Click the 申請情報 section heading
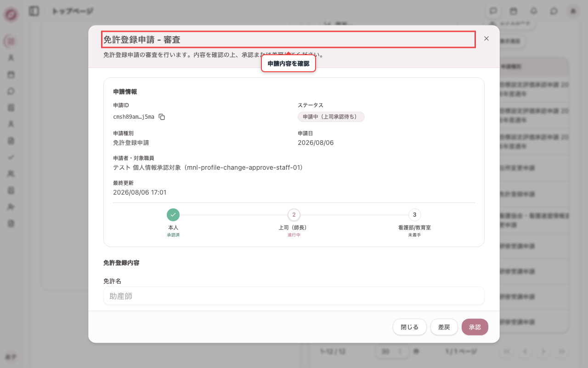Screen dimensions: 588x368 click(x=125, y=92)
